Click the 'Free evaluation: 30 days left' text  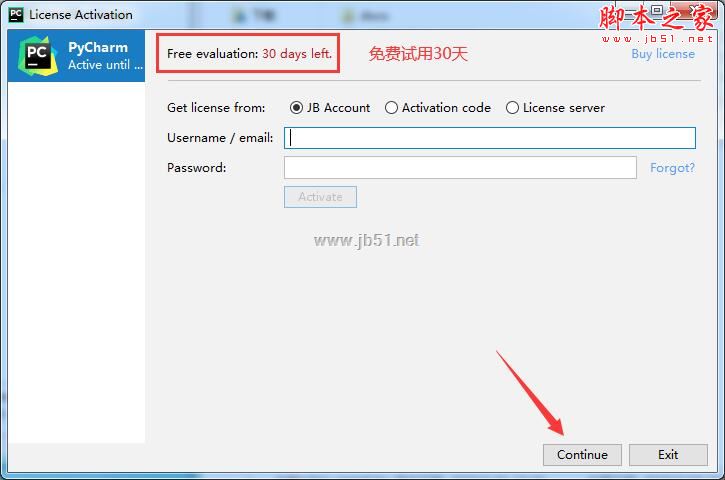[250, 54]
